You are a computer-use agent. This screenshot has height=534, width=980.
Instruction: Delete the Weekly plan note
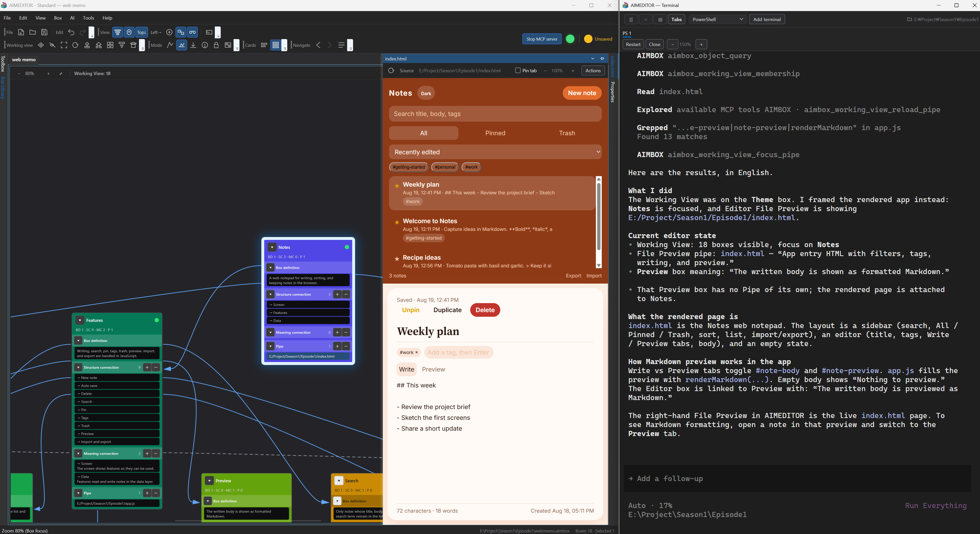coord(485,310)
